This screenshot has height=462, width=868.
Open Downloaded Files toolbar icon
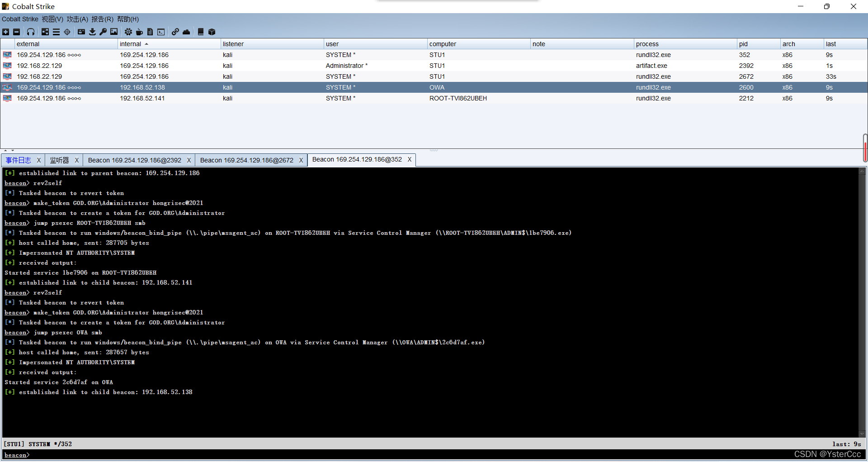[92, 32]
